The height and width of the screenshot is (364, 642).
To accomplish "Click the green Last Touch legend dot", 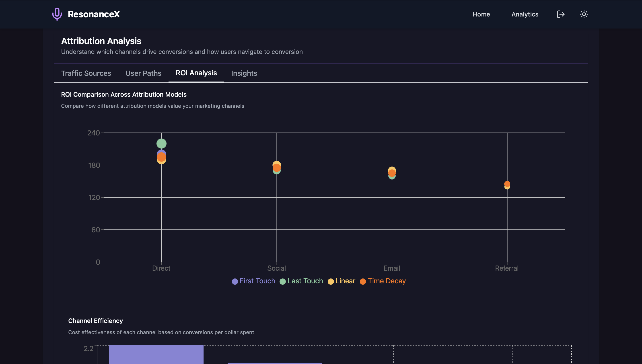I will coord(283,282).
